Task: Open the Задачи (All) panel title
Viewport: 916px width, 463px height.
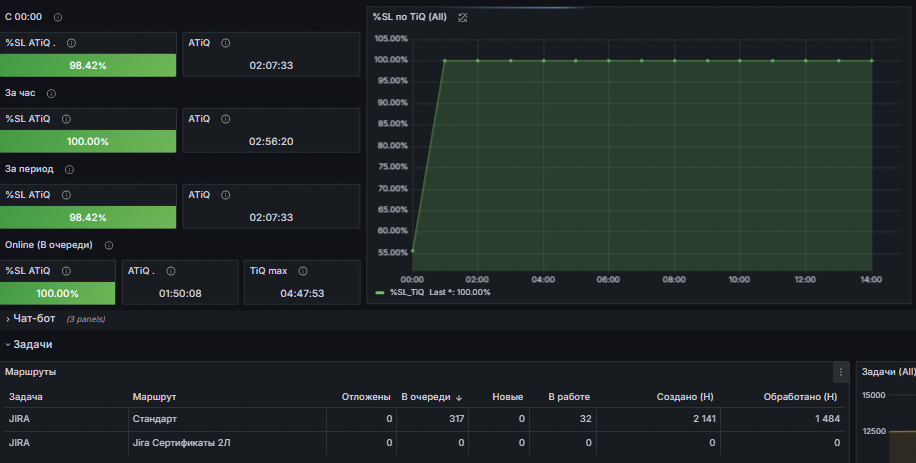Action: click(x=888, y=372)
